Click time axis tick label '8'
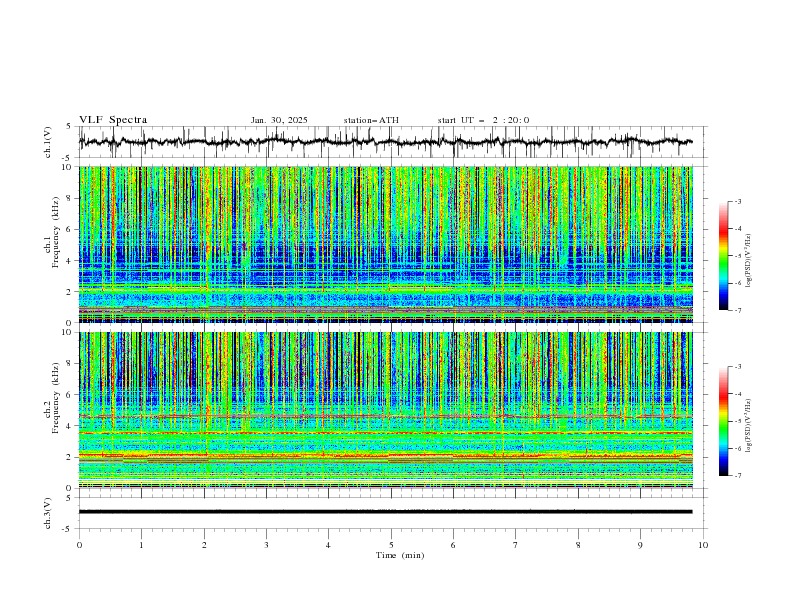Screen dimensions: 792x612 pyautogui.click(x=578, y=545)
